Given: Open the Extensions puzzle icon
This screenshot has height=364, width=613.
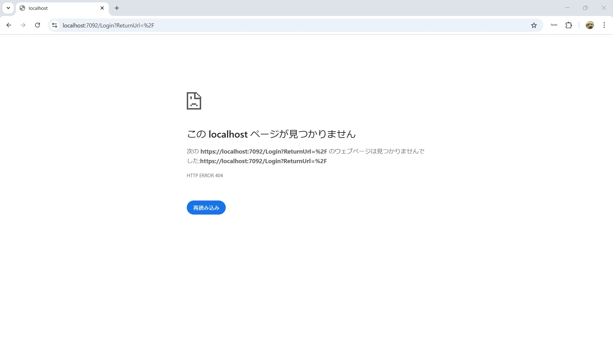Looking at the screenshot, I should [x=569, y=25].
